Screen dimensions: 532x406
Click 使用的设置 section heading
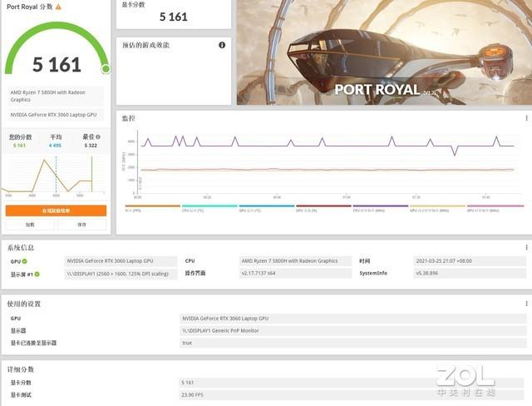tap(24, 304)
